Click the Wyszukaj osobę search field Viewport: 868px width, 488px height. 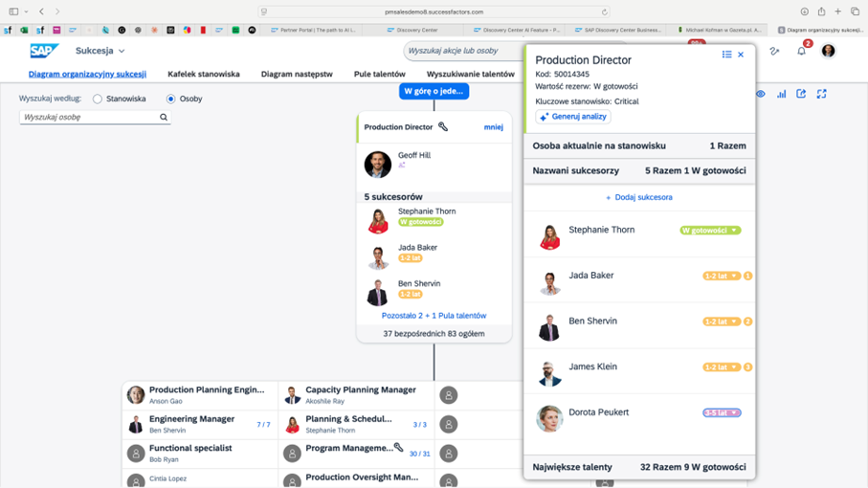pos(89,118)
